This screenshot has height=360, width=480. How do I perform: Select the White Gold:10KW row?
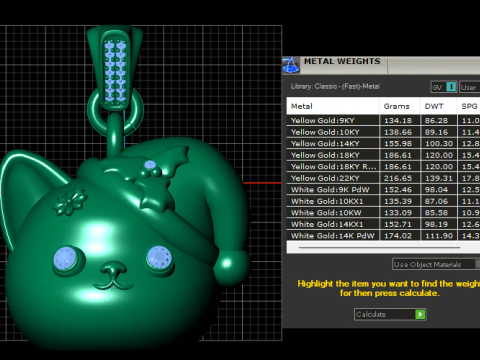click(x=383, y=213)
